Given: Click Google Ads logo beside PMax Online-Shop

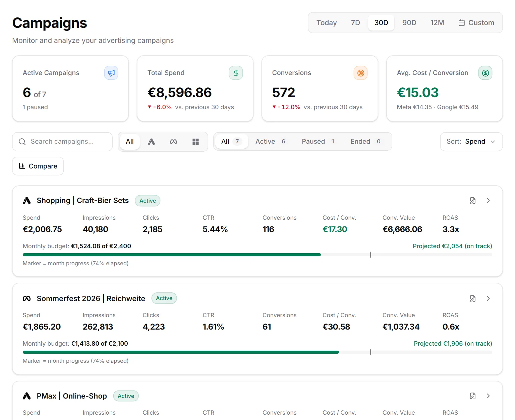Looking at the screenshot, I should (27, 396).
